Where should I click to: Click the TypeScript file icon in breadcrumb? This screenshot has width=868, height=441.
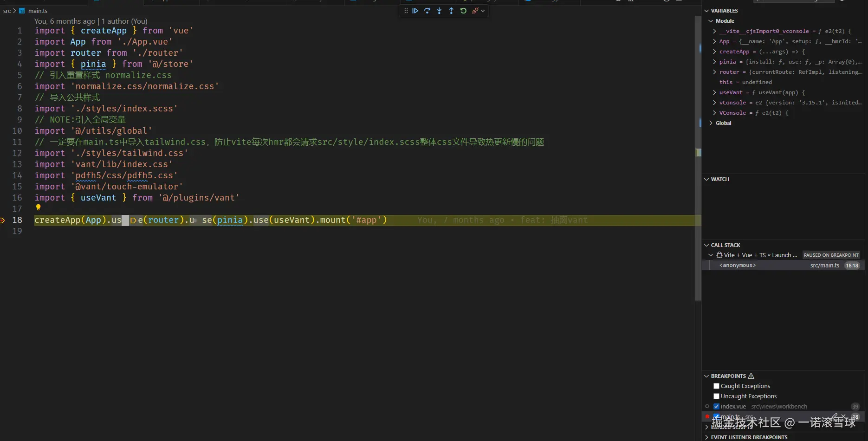[x=22, y=11]
